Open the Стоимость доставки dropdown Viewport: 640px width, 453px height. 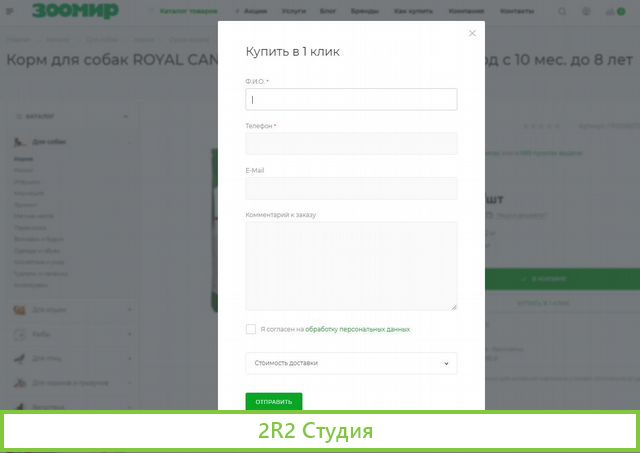point(351,363)
